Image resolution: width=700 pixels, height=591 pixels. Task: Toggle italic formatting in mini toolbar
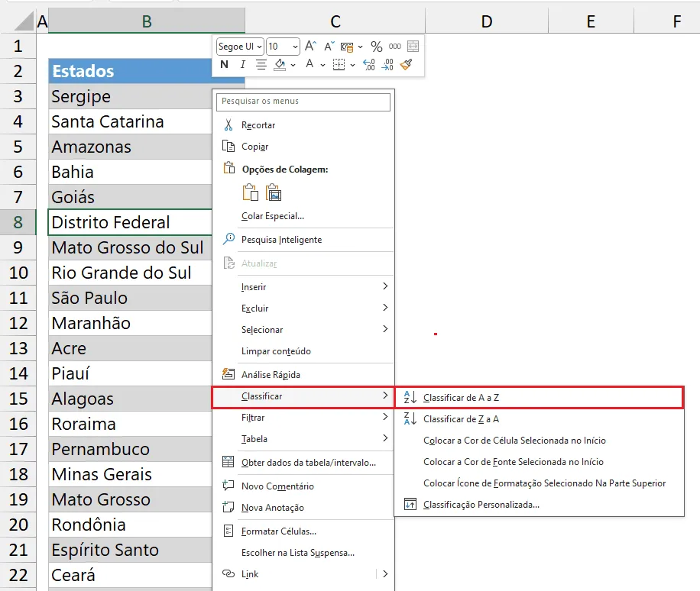coord(242,65)
